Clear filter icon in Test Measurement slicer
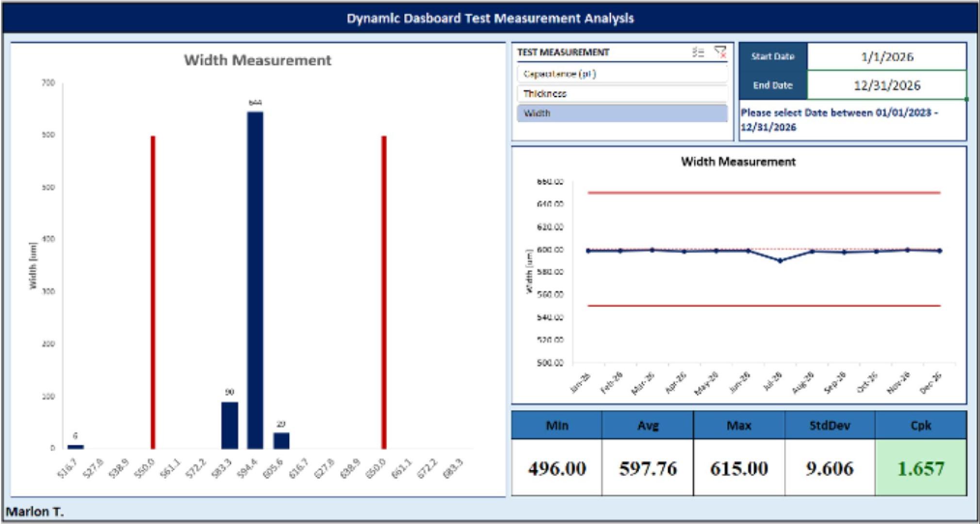Viewport: 980px width, 524px height. point(720,52)
